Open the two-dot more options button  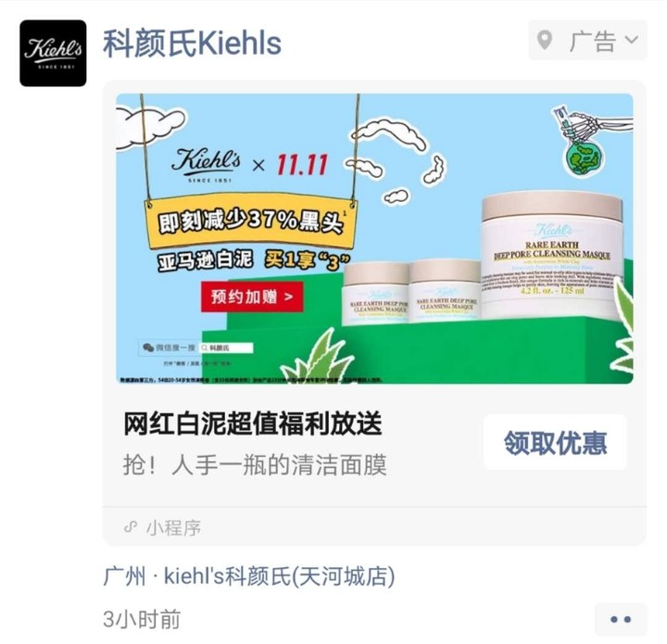[x=621, y=619]
